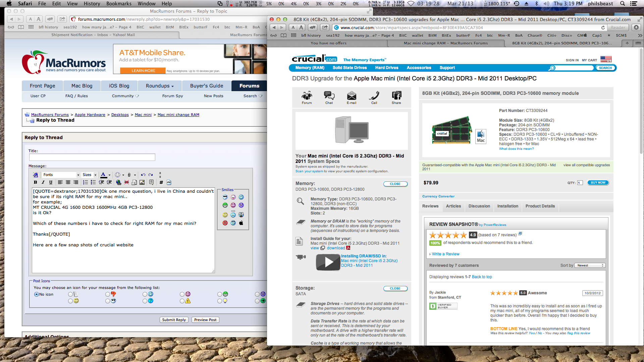Insert the Apple logo smilie

point(241,223)
